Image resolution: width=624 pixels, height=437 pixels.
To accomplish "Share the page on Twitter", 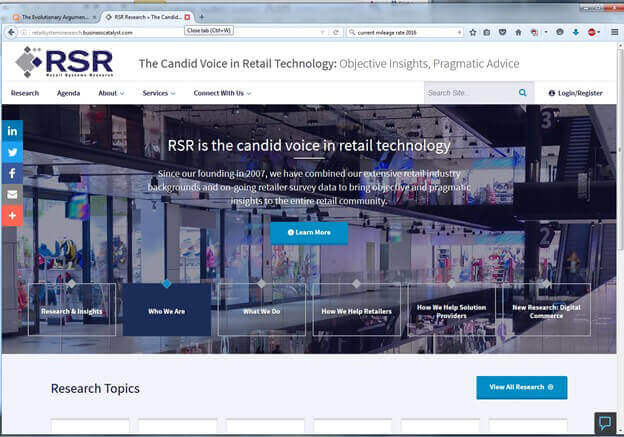I will coord(12,152).
